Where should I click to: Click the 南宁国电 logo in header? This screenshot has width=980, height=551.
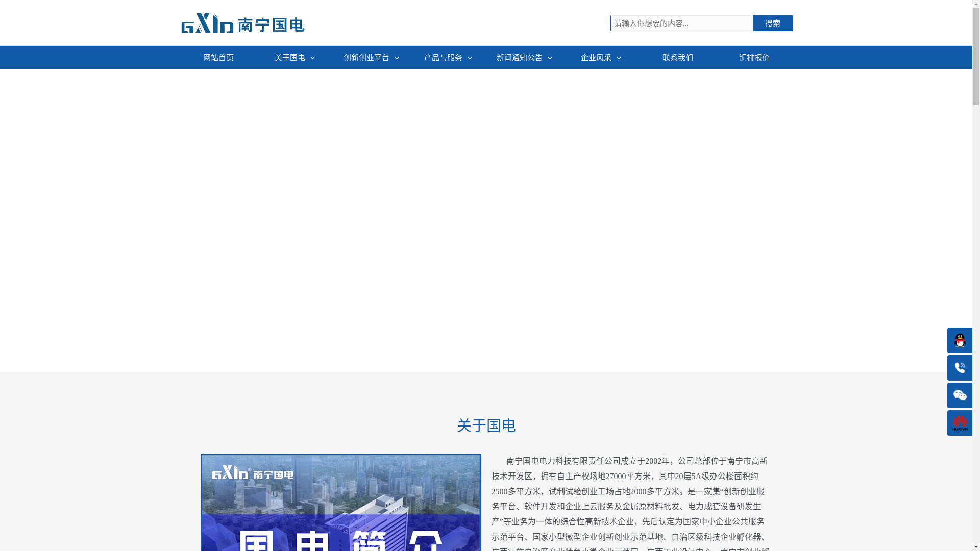pos(243,23)
